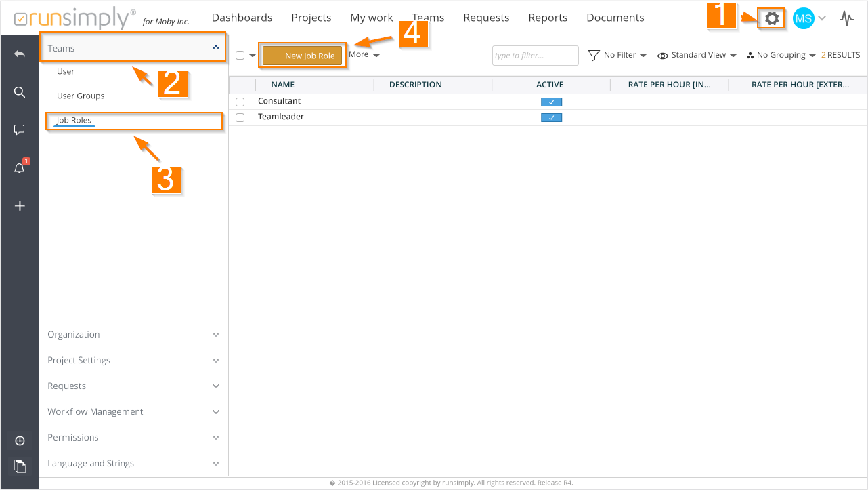The height and width of the screenshot is (490, 868).
Task: Open the settings gear icon
Action: tap(771, 18)
